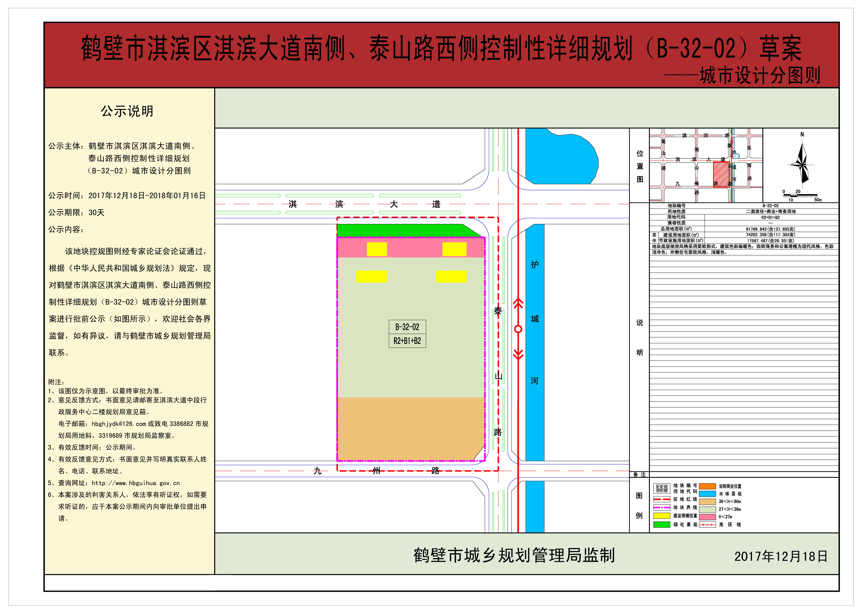Image resolution: width=864 pixels, height=616 pixels.
Task: Select the legend yellow 建议塔楼位置 swatch
Action: [x=662, y=516]
